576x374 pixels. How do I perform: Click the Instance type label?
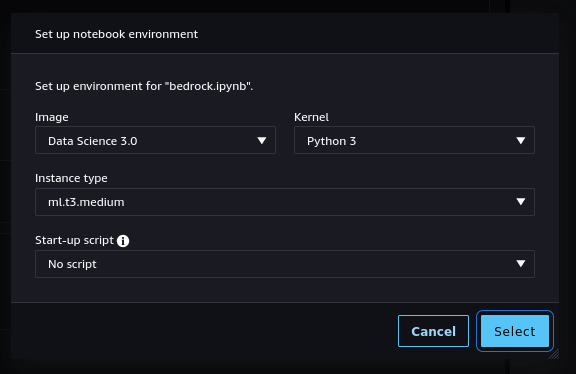[x=71, y=178]
